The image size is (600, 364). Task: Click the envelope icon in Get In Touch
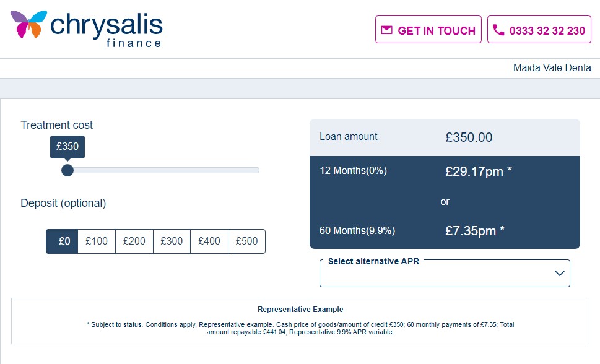(x=387, y=30)
